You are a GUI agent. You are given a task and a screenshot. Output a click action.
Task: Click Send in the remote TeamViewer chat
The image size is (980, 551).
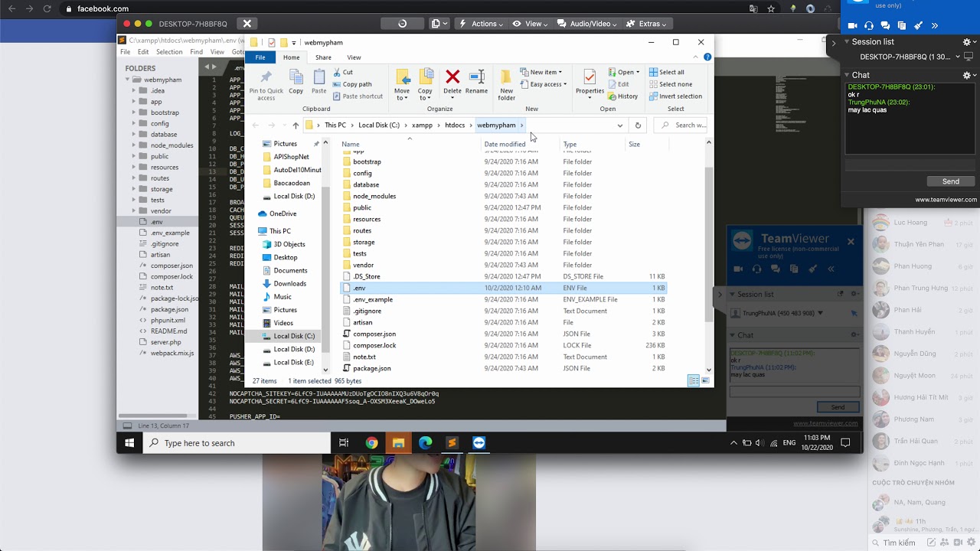[838, 407]
